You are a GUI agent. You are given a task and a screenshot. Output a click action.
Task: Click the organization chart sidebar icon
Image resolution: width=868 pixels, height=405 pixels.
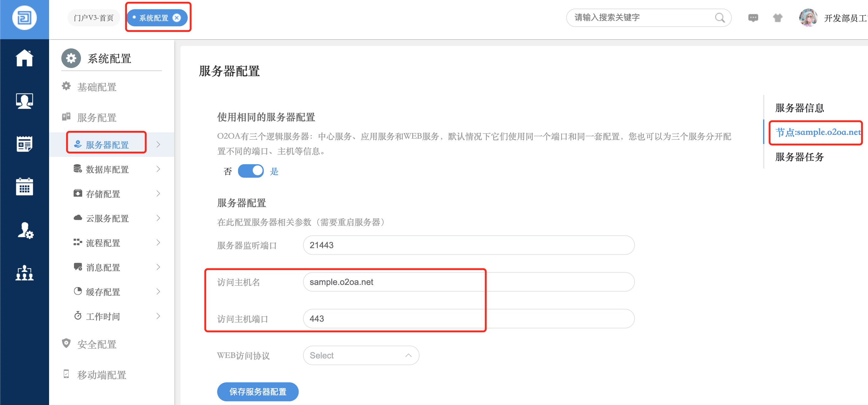(24, 272)
